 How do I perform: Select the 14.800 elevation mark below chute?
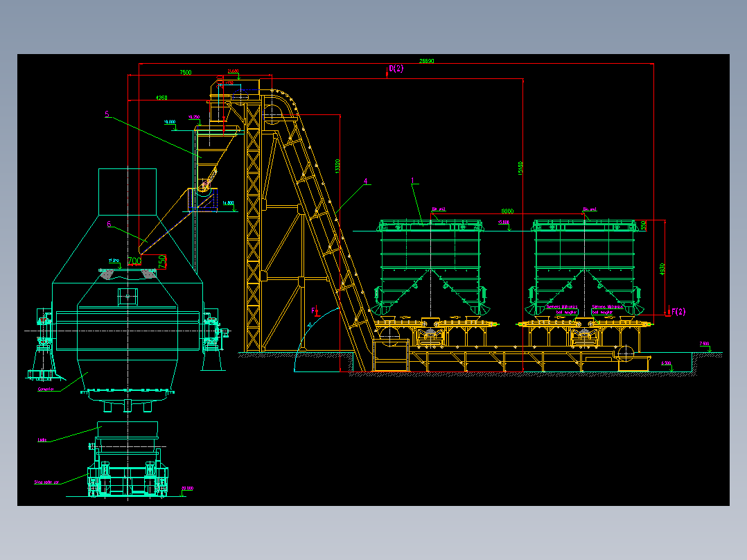pos(228,203)
